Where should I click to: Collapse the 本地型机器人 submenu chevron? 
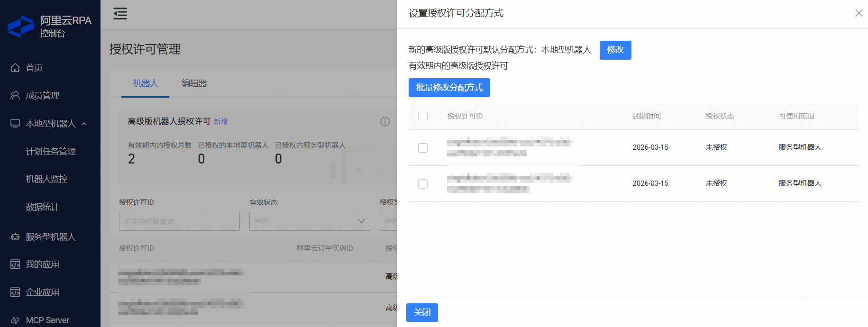[x=84, y=124]
